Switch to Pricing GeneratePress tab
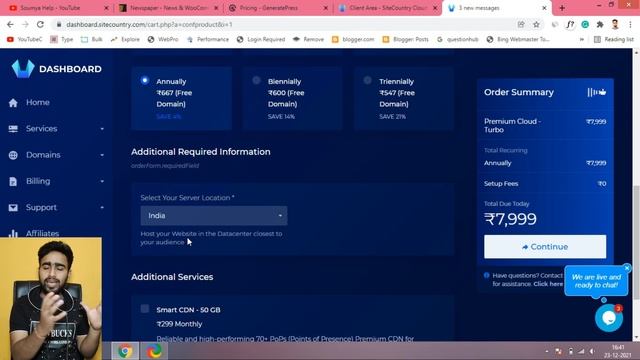 click(x=278, y=8)
